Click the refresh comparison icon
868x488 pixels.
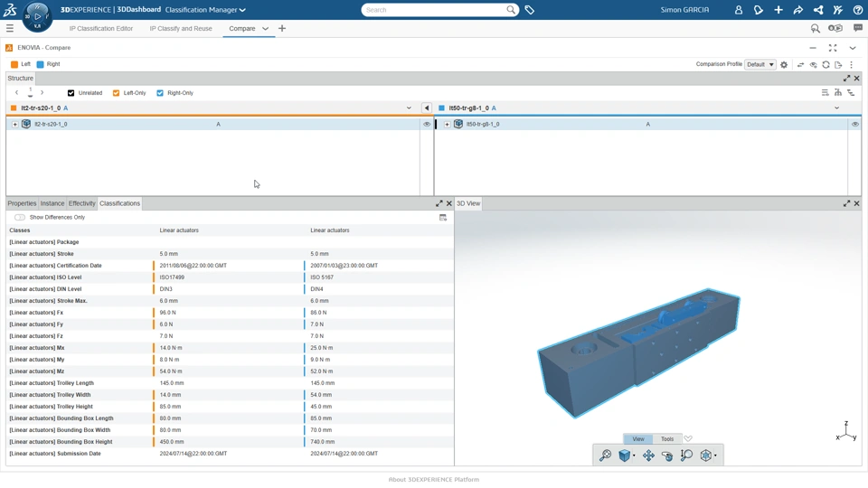coord(826,65)
